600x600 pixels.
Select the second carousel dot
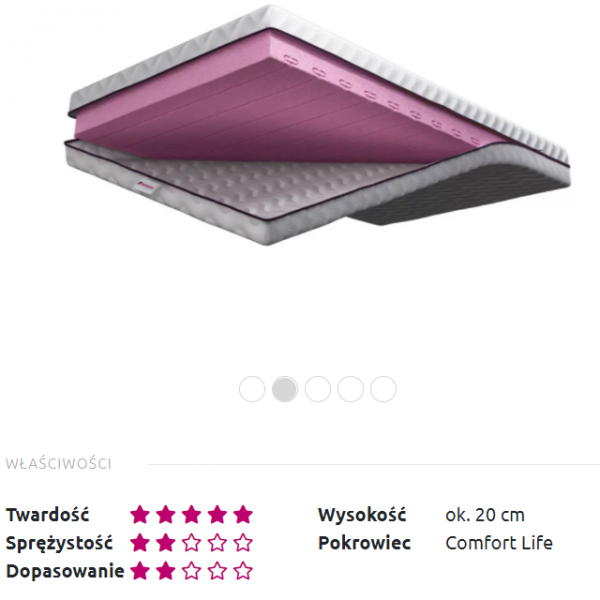click(x=285, y=389)
